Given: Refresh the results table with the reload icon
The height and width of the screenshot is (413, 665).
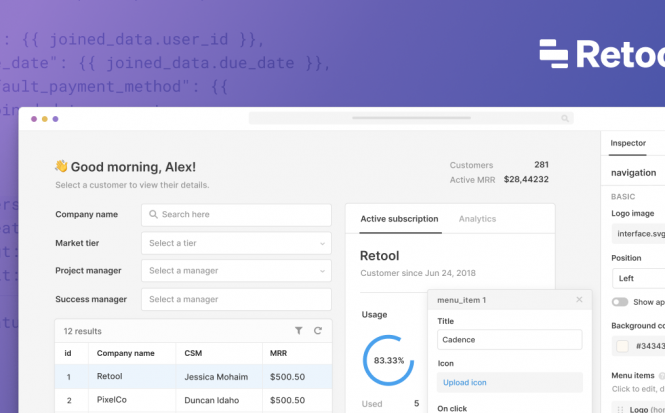Looking at the screenshot, I should pyautogui.click(x=318, y=330).
